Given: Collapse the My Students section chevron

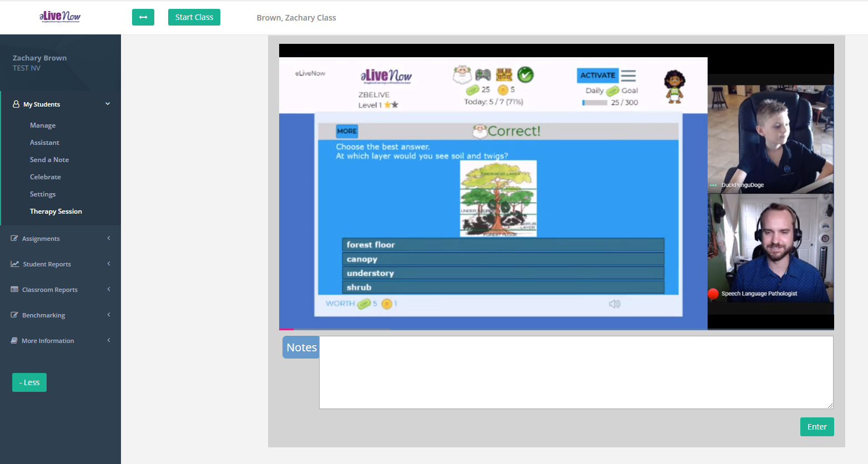Looking at the screenshot, I should click(108, 104).
